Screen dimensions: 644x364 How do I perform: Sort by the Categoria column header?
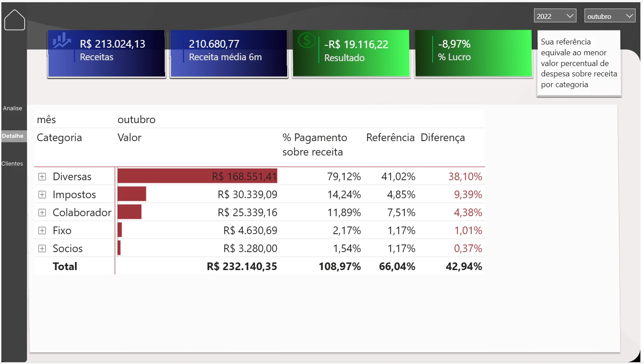click(59, 138)
